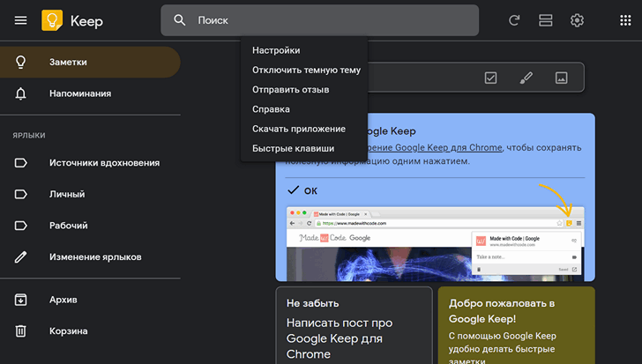Select Отправить отзыв menu entry
The height and width of the screenshot is (364, 642).
click(x=304, y=90)
